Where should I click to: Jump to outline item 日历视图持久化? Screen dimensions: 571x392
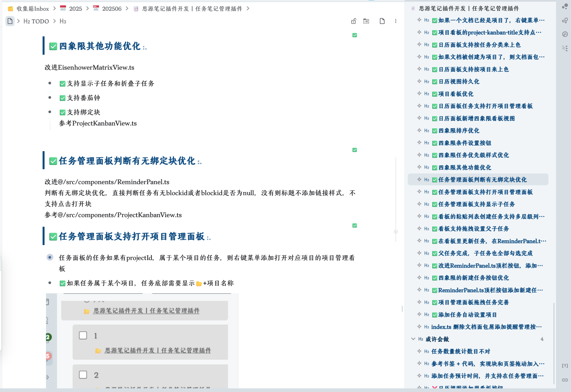[459, 82]
